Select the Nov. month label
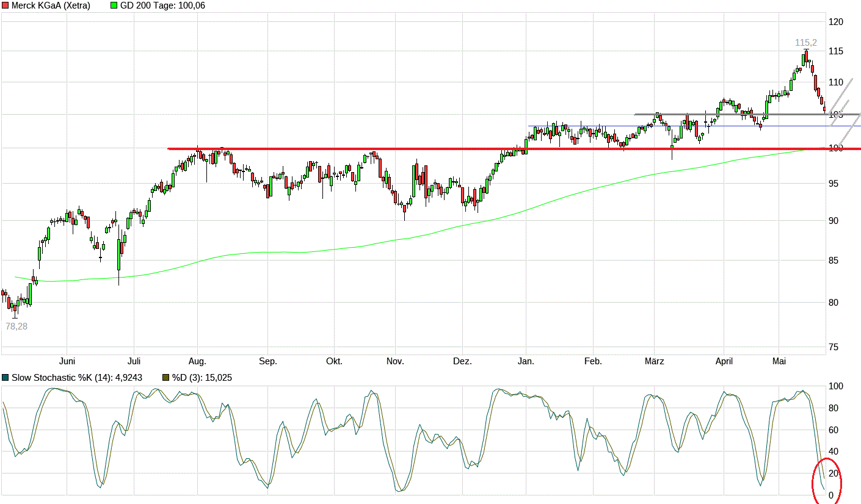This screenshot has width=861, height=504. (x=395, y=361)
